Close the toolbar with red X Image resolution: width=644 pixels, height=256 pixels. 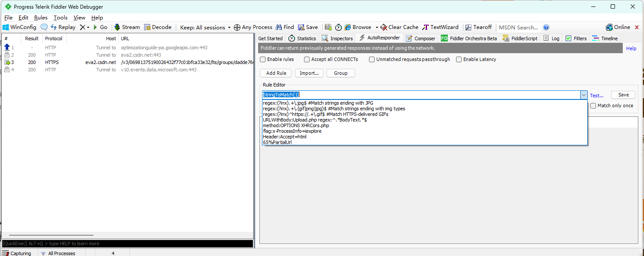point(637,27)
